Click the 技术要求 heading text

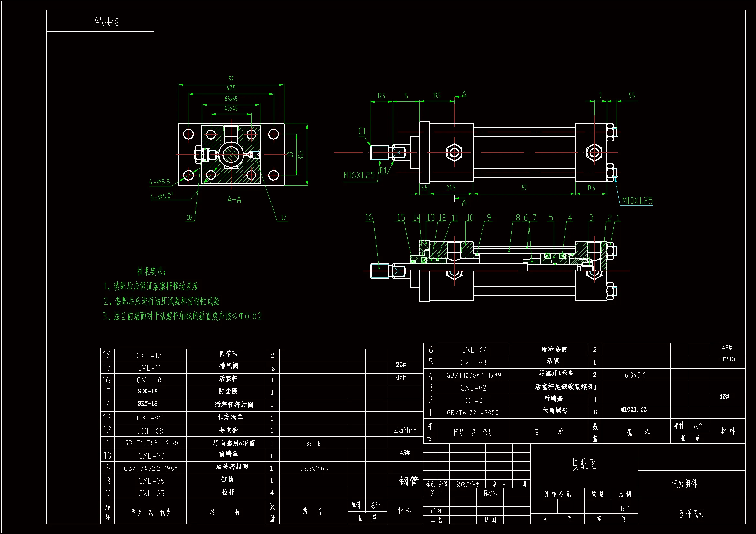pyautogui.click(x=151, y=271)
